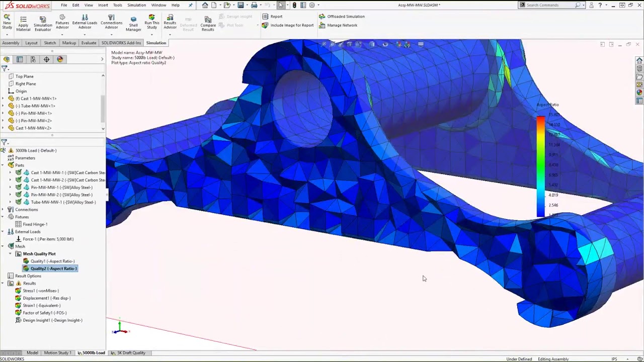Open the Fixtures Advisor dropdown arrow
The image size is (644, 362).
point(62,34)
